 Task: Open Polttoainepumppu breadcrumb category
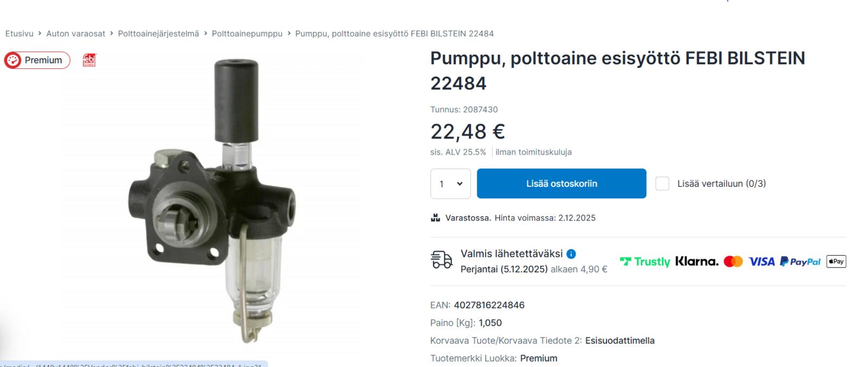[x=247, y=34]
